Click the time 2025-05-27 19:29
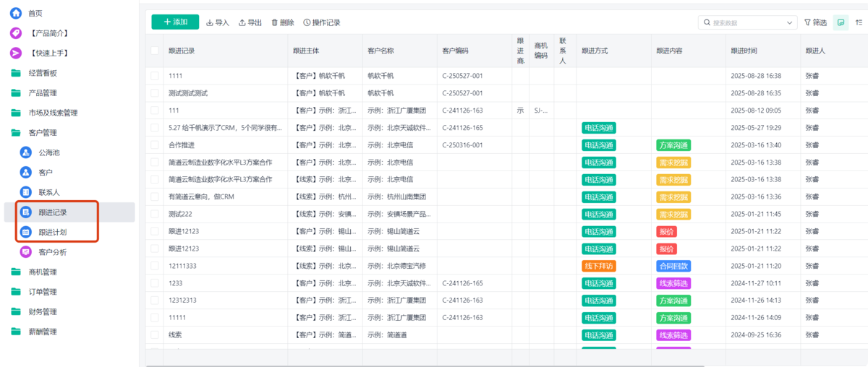The height and width of the screenshot is (367, 868). click(x=755, y=128)
